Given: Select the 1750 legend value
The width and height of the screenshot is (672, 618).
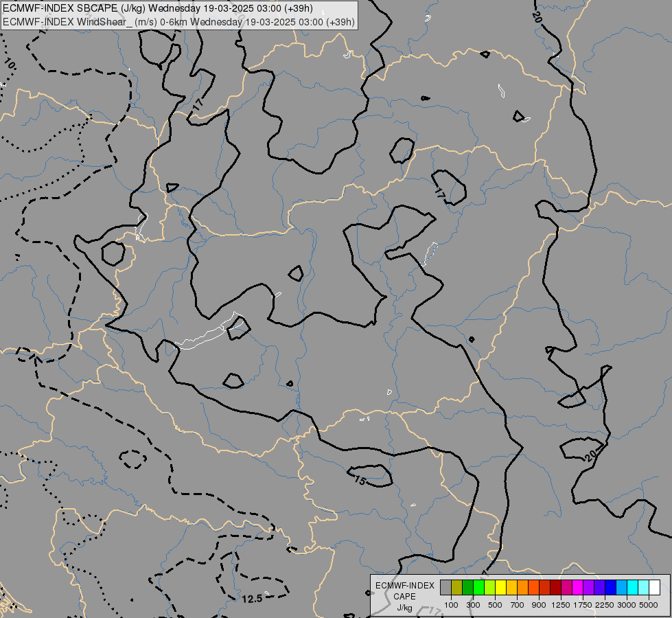Looking at the screenshot, I should (583, 605).
